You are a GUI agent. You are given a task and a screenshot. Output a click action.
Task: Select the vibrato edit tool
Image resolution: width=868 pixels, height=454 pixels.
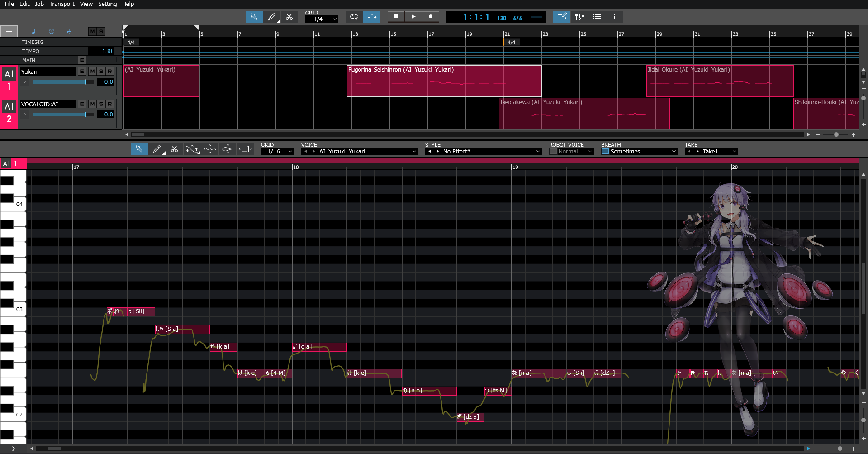[210, 149]
